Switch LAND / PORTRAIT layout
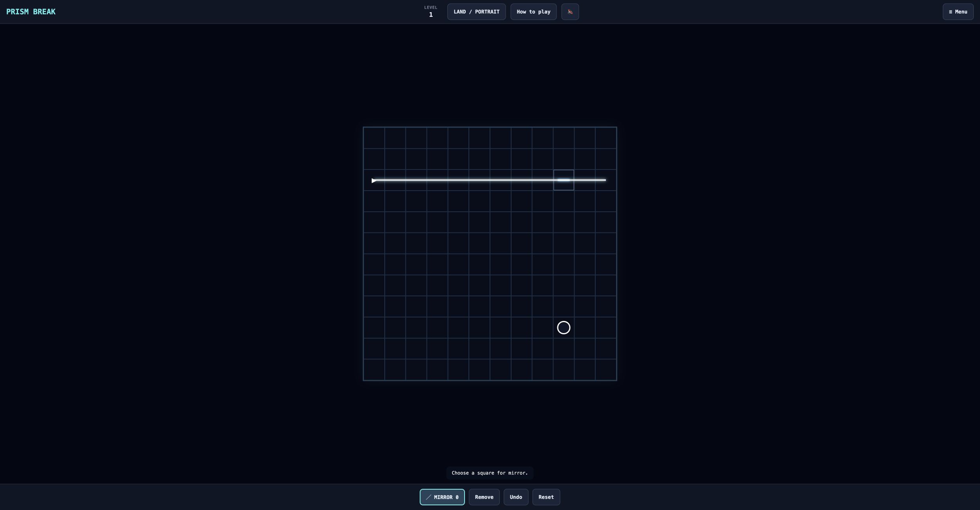The width and height of the screenshot is (980, 510). 476,12
